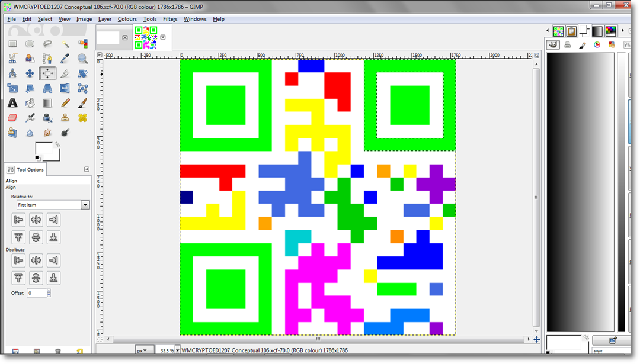Reset colours to default black and white
The width and height of the screenshot is (640, 364).
pos(37,158)
